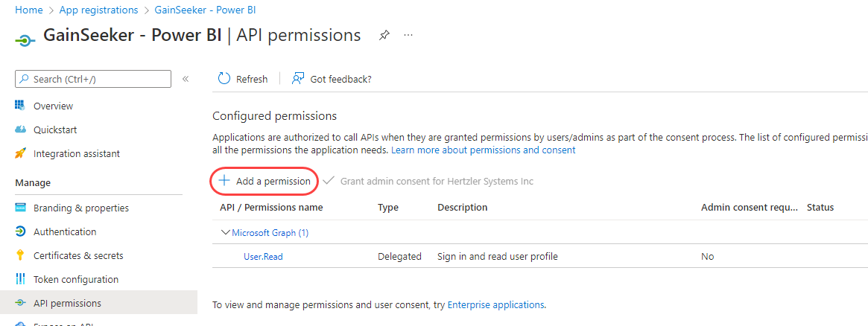The height and width of the screenshot is (326, 868).
Task: Go to Authentication settings
Action: [x=65, y=231]
